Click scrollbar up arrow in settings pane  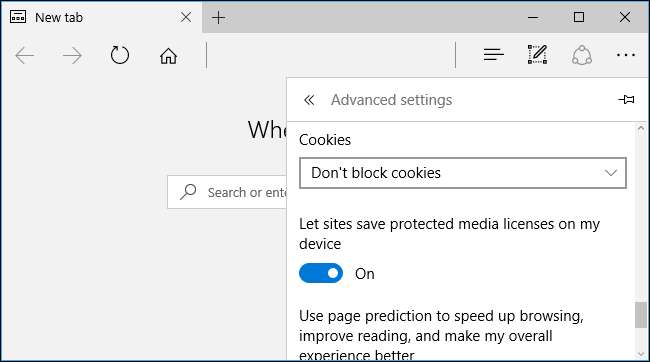(x=641, y=129)
